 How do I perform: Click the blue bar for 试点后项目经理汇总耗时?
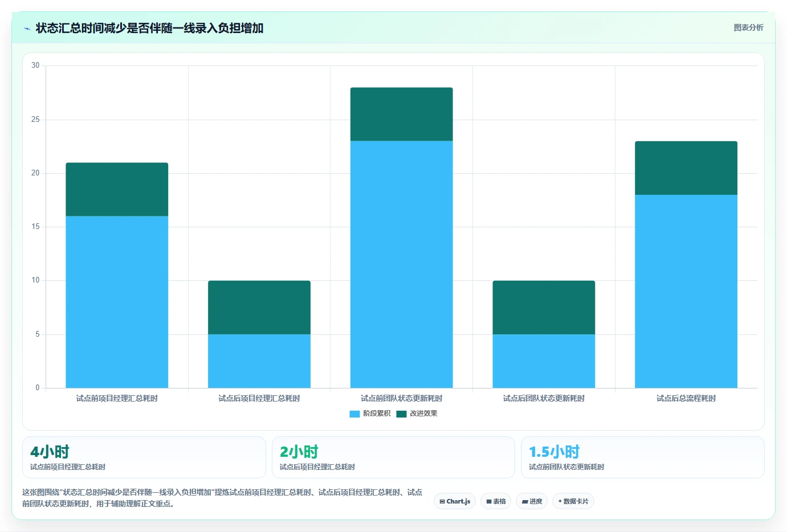[x=259, y=361]
